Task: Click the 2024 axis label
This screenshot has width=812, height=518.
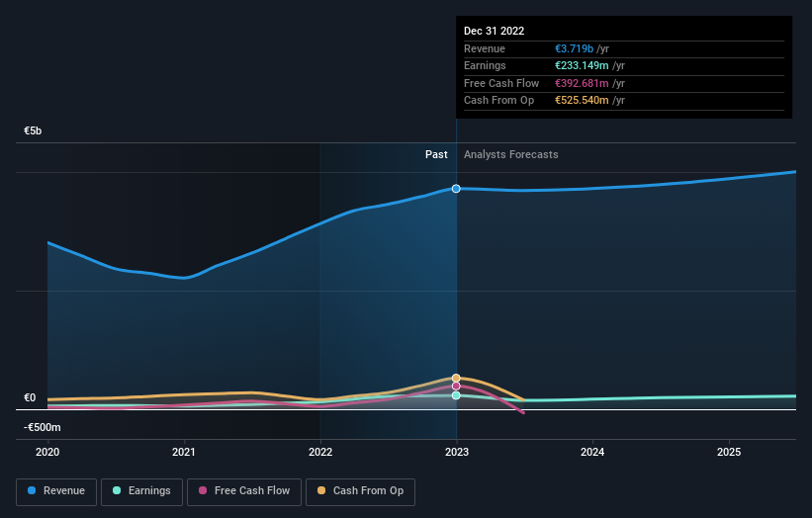Action: [592, 452]
